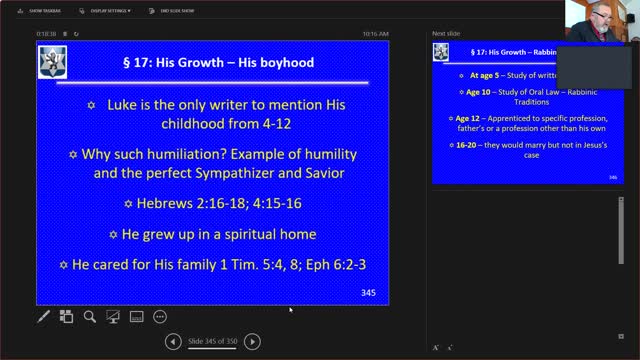Go to previous slide arrow
Image resolution: width=640 pixels, height=360 pixels.
click(173, 342)
